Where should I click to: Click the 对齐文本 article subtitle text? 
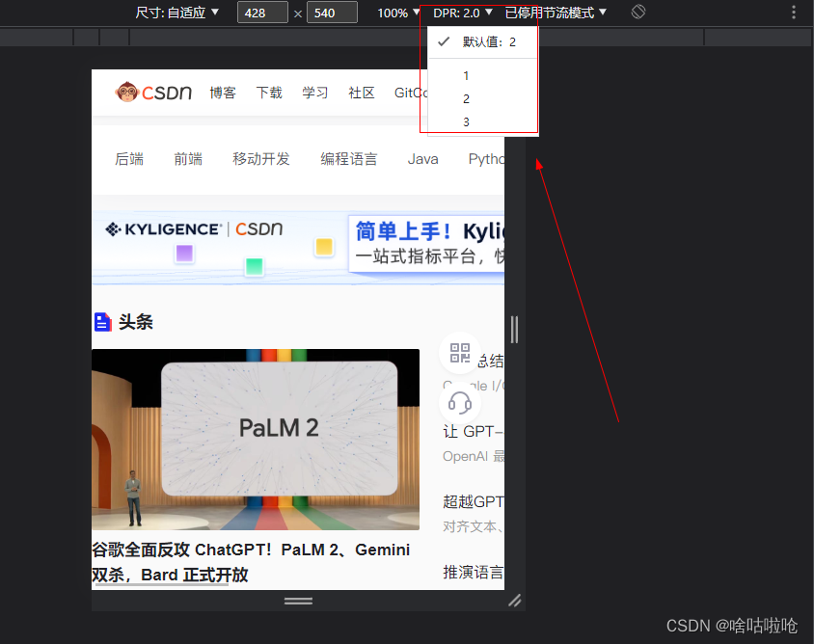tap(473, 526)
